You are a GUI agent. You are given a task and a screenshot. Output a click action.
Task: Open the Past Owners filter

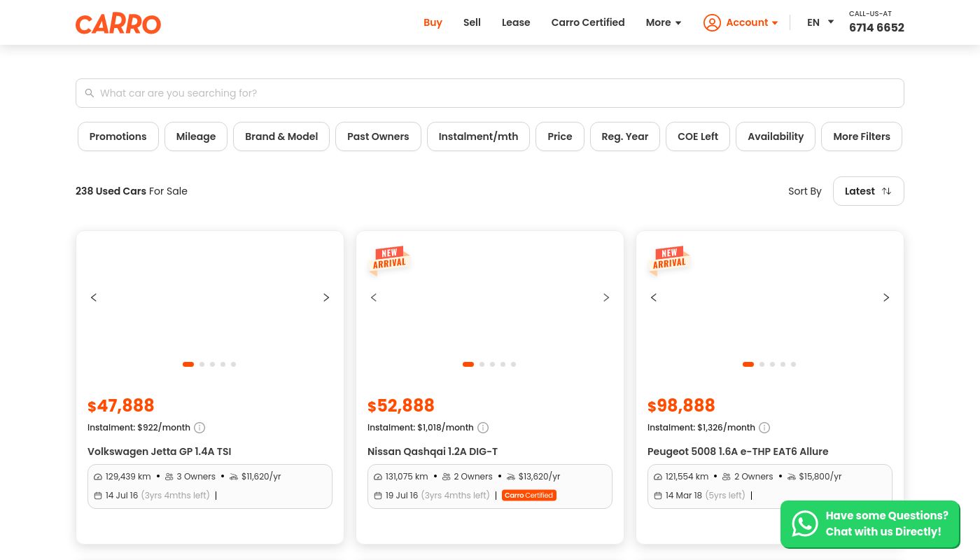click(378, 136)
